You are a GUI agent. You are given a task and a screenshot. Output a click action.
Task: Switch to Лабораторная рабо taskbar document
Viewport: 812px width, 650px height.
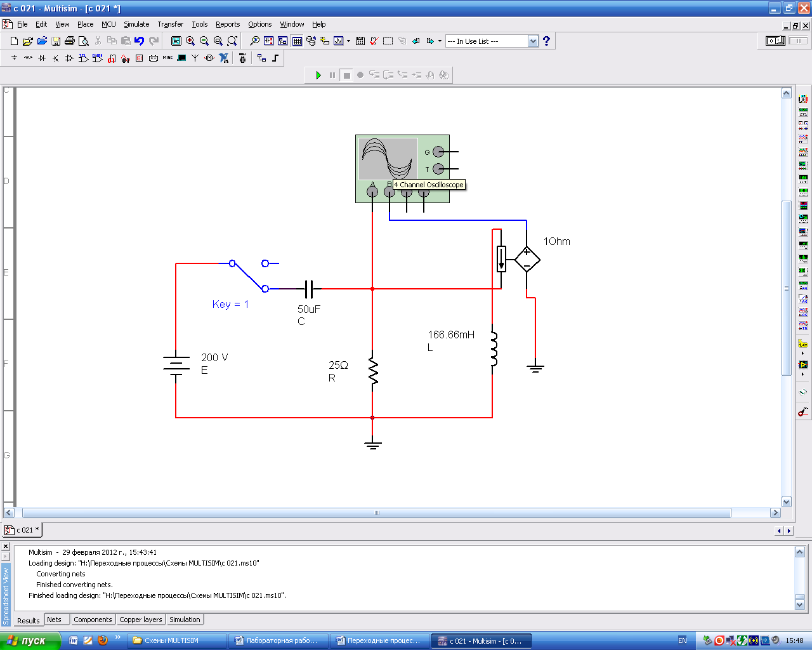pyautogui.click(x=278, y=640)
